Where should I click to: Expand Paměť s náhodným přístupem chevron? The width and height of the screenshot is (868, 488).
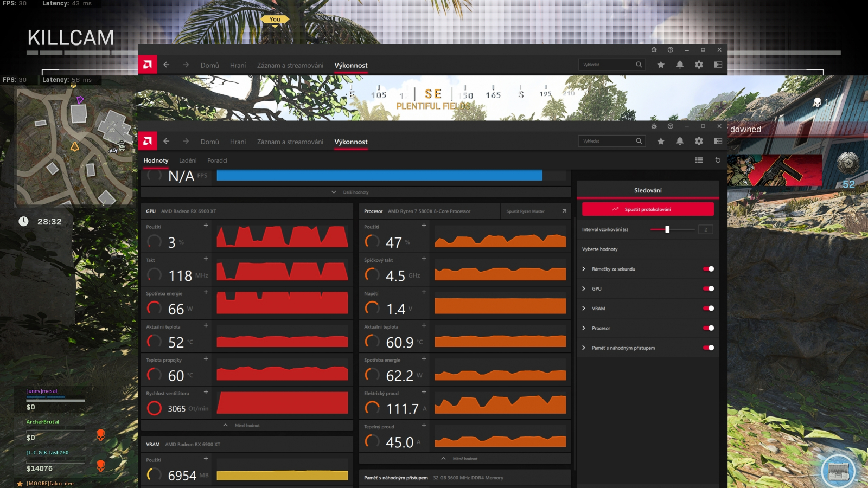pyautogui.click(x=584, y=348)
